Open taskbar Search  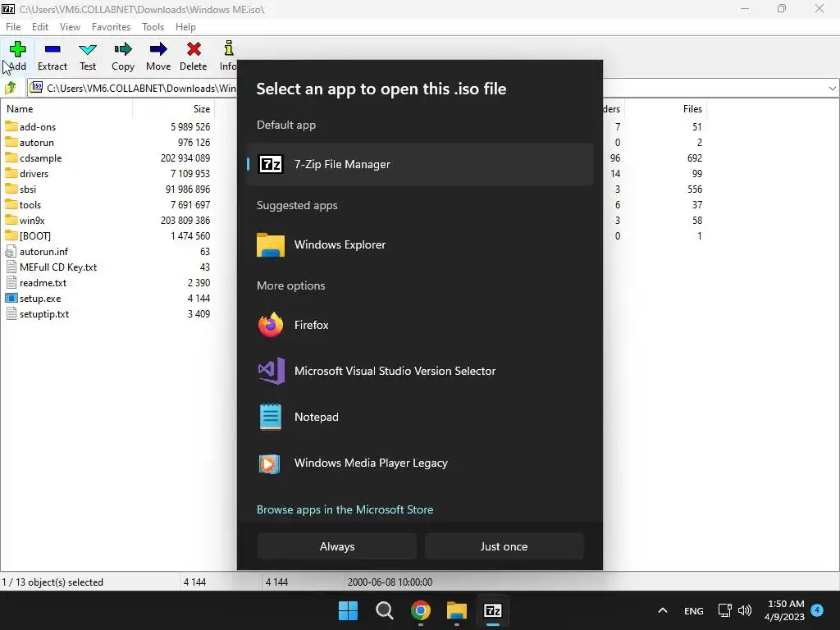tap(385, 610)
